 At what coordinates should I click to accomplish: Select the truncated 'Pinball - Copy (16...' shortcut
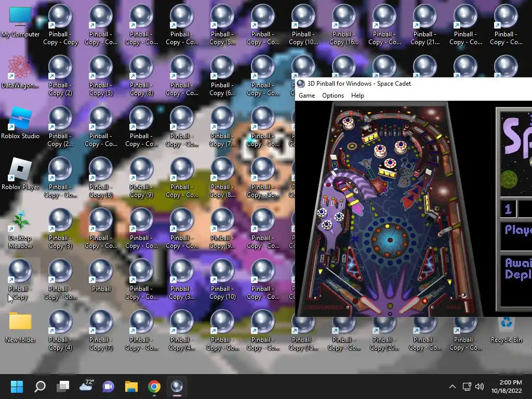click(344, 25)
